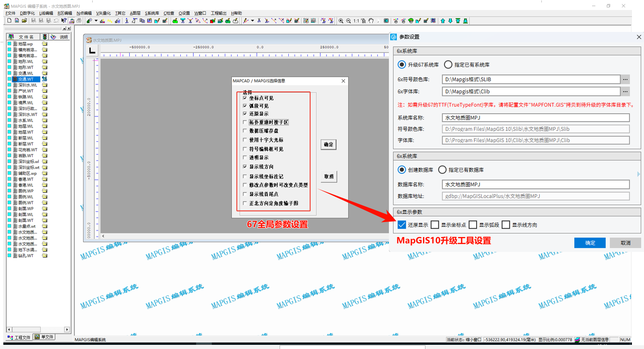
Task: Enable the 显示坐标点 checkbox
Action: (435, 225)
